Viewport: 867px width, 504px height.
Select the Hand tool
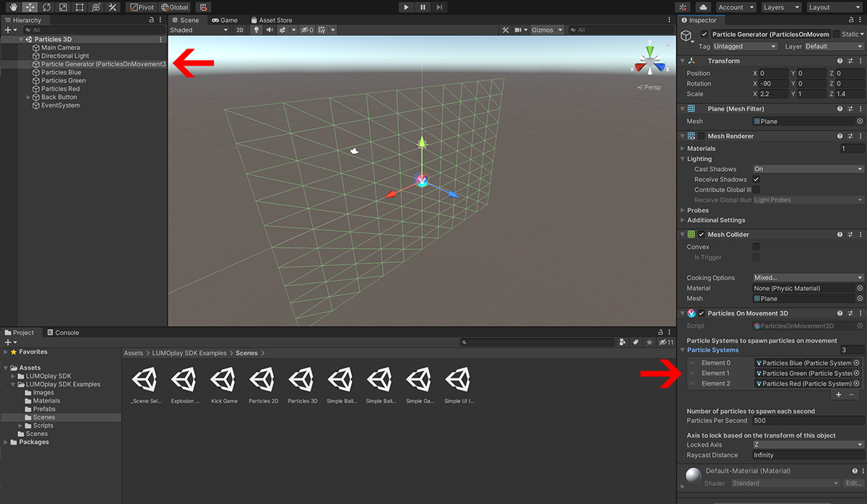[x=14, y=6]
